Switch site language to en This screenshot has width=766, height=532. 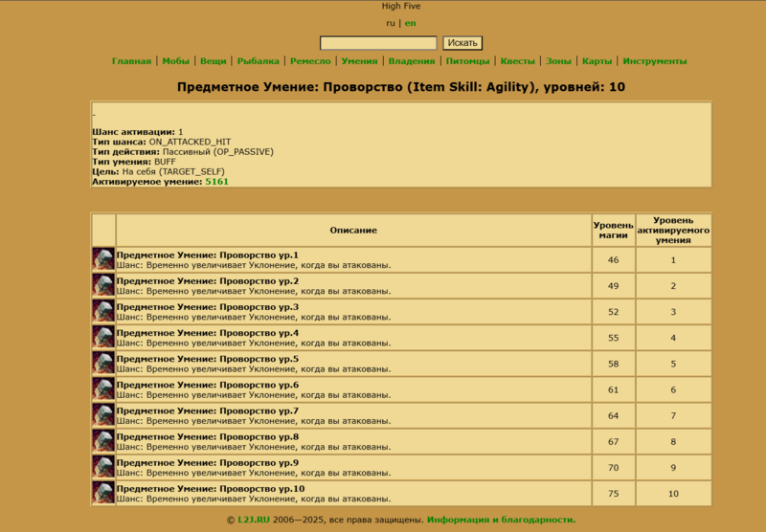pyautogui.click(x=411, y=23)
